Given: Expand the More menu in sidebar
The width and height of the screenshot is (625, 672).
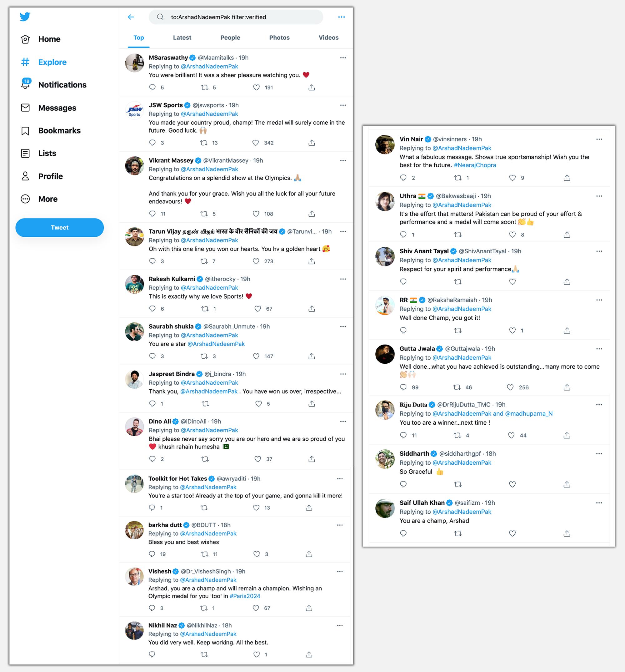Looking at the screenshot, I should tap(25, 199).
